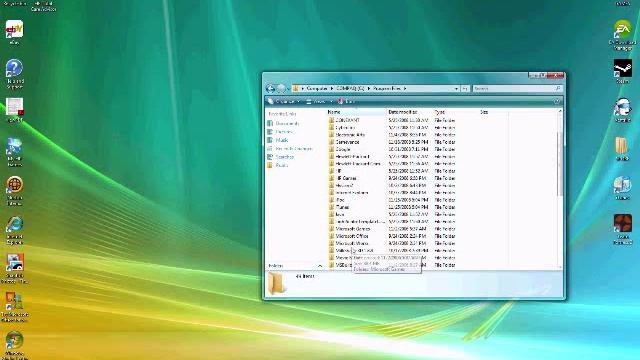Select the iPod folder name
The width and height of the screenshot is (640, 360).
pyautogui.click(x=340, y=200)
